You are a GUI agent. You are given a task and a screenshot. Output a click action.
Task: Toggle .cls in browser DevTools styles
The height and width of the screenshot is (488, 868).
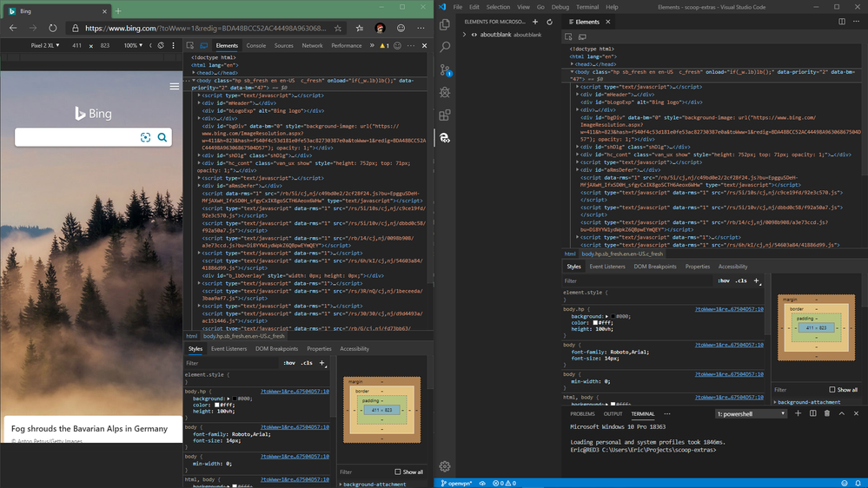(307, 363)
